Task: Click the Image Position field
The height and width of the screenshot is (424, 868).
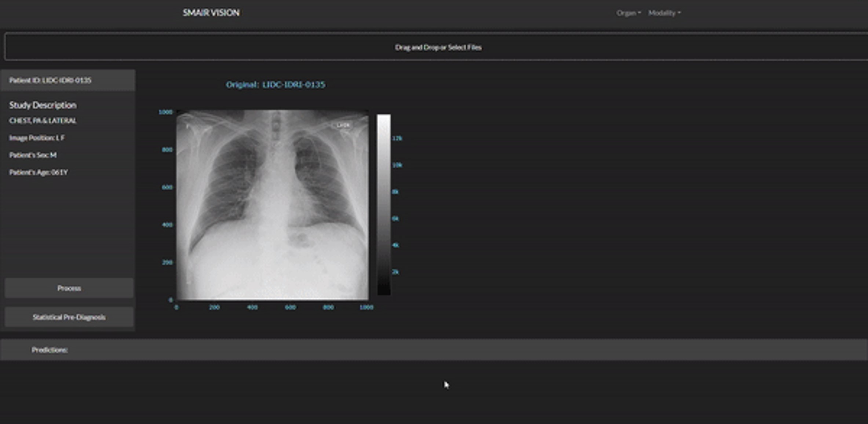Action: point(37,138)
